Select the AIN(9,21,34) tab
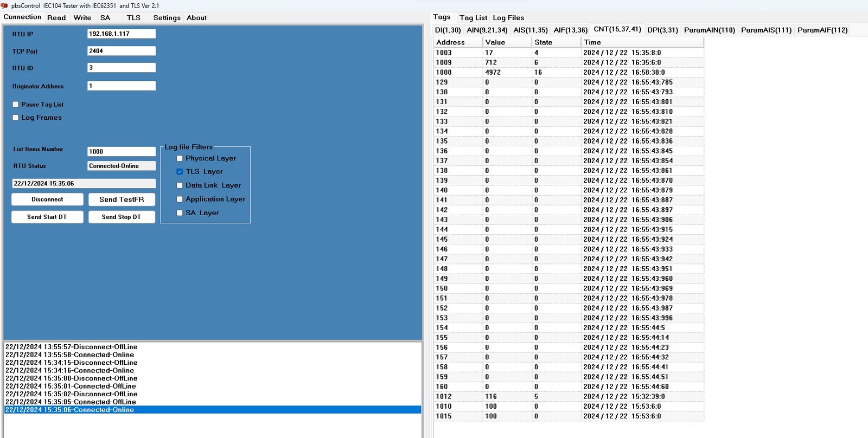The height and width of the screenshot is (438, 868). pos(487,30)
